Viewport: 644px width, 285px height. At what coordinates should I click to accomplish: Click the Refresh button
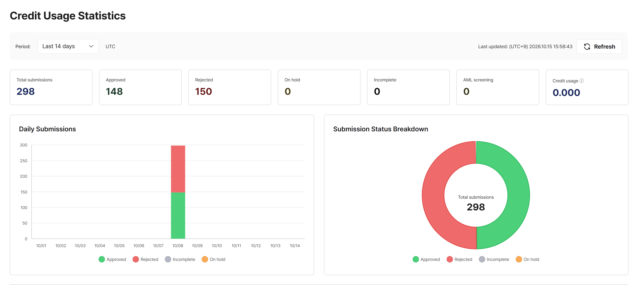tap(599, 46)
